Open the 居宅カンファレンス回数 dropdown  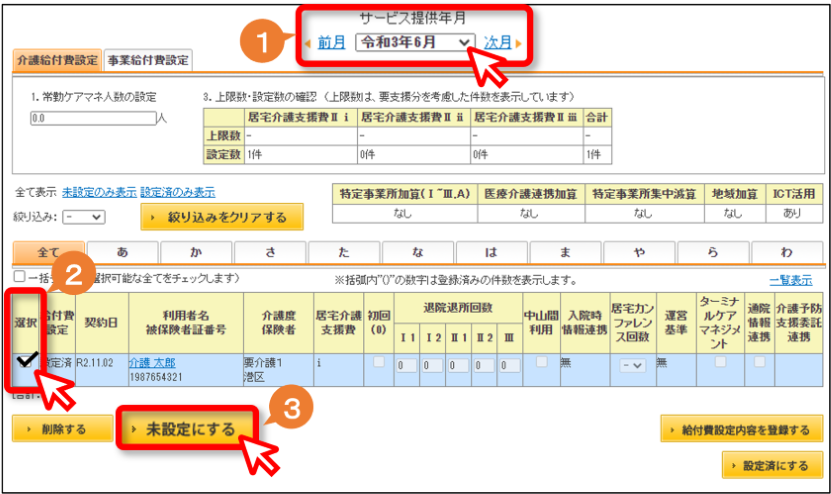pyautogui.click(x=633, y=365)
